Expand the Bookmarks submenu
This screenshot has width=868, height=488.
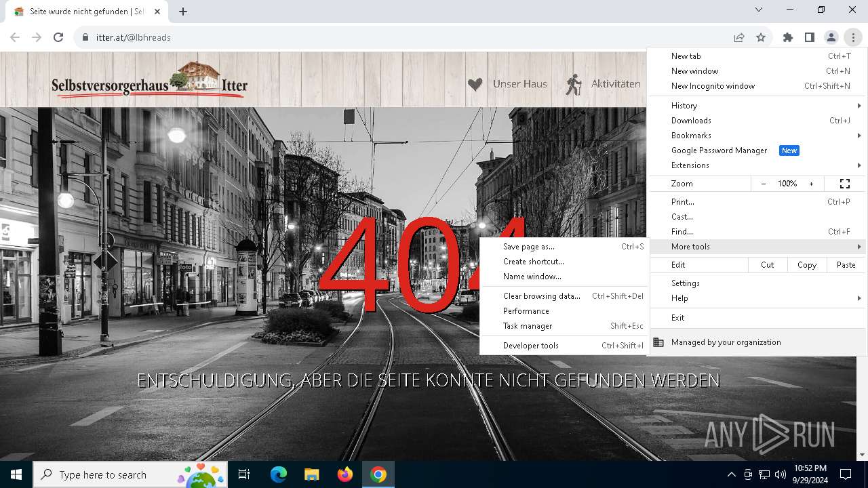point(757,136)
